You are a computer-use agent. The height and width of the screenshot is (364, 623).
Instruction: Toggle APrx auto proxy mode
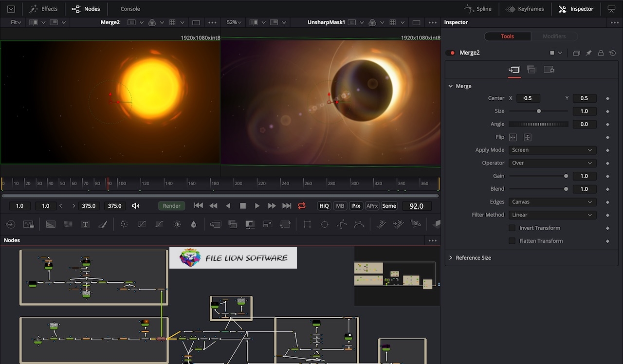372,206
